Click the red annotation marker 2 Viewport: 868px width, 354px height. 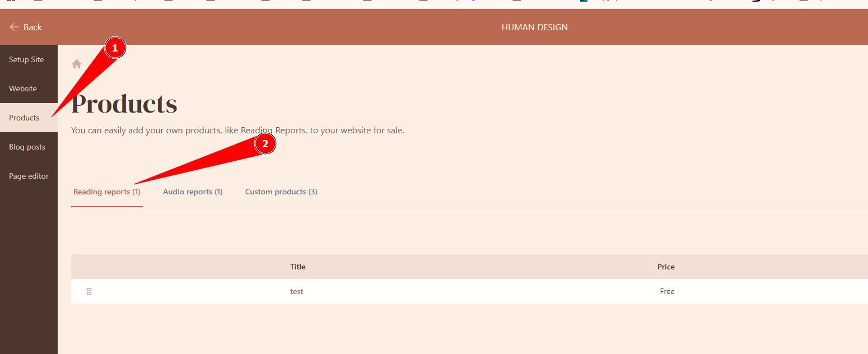coord(265,144)
